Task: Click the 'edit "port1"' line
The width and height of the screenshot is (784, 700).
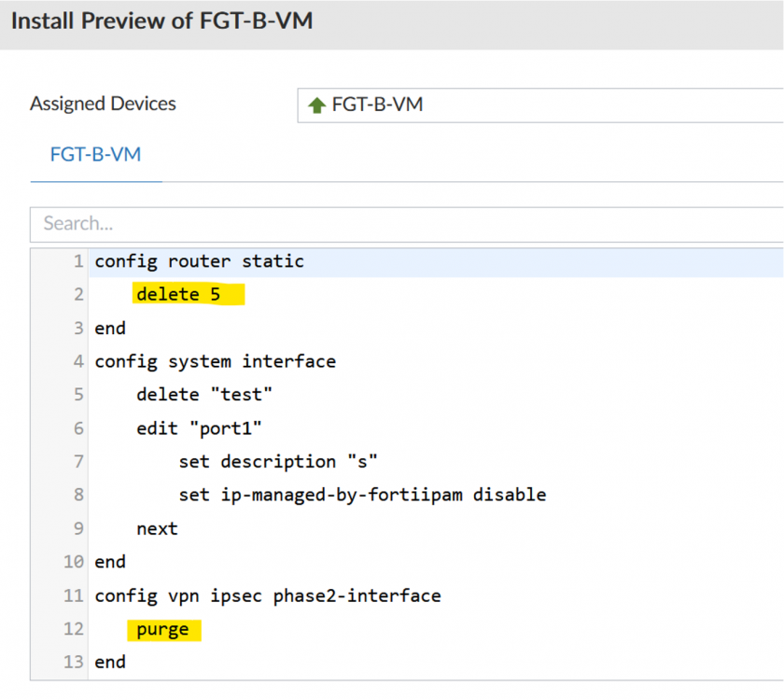Action: [x=199, y=427]
